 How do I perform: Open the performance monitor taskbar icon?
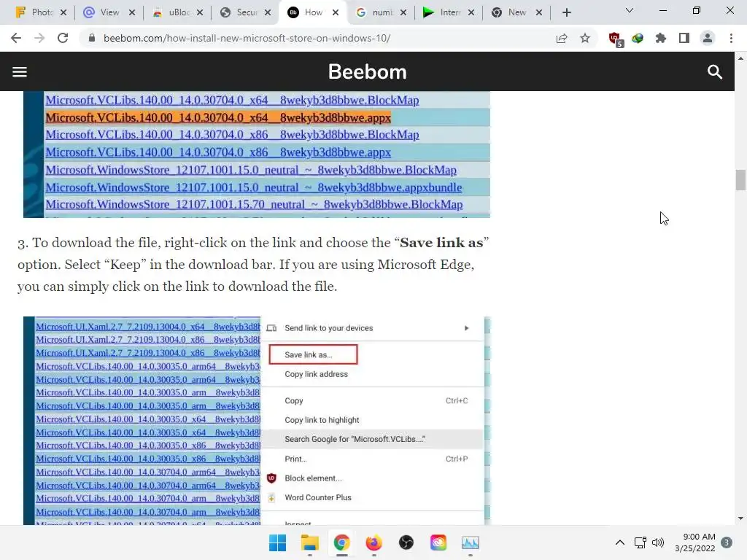point(471,542)
